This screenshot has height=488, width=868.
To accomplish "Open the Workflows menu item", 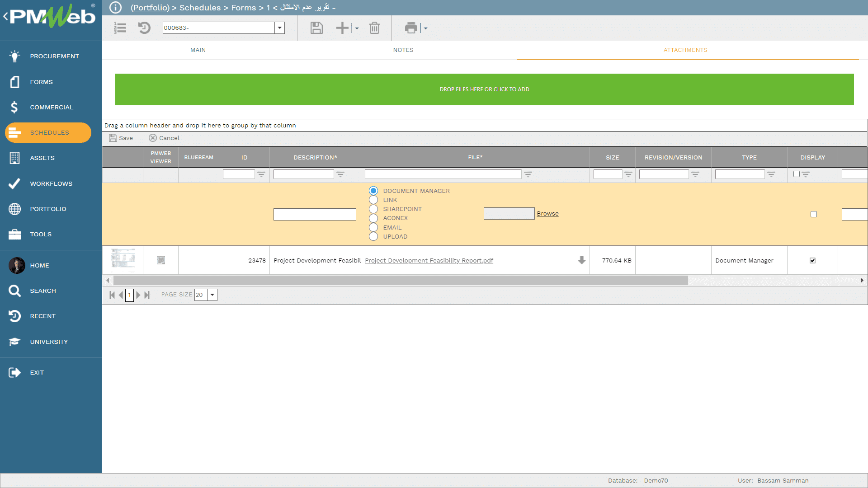I will click(x=51, y=183).
